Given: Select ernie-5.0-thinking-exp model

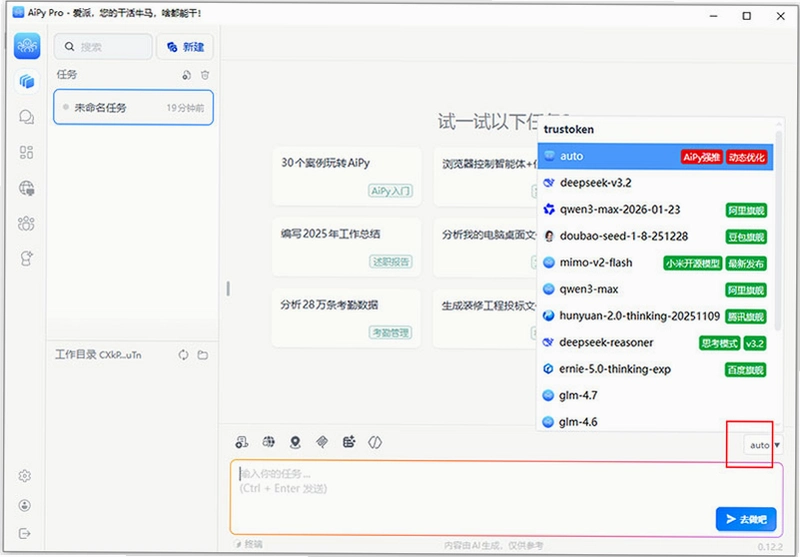Looking at the screenshot, I should (656, 369).
